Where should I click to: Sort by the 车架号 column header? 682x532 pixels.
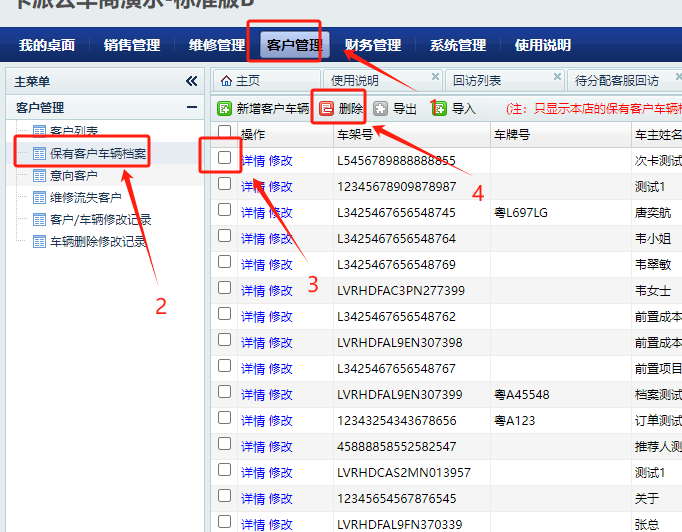click(355, 134)
